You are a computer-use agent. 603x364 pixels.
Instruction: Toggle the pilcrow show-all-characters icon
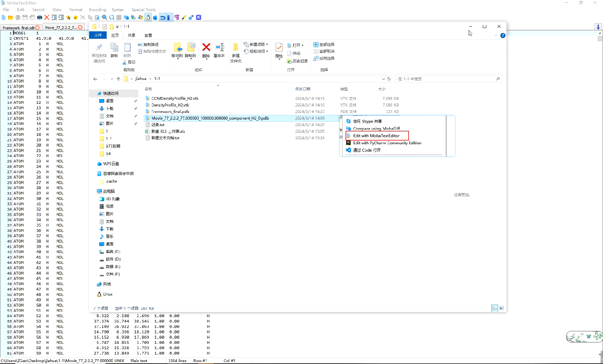tap(177, 18)
